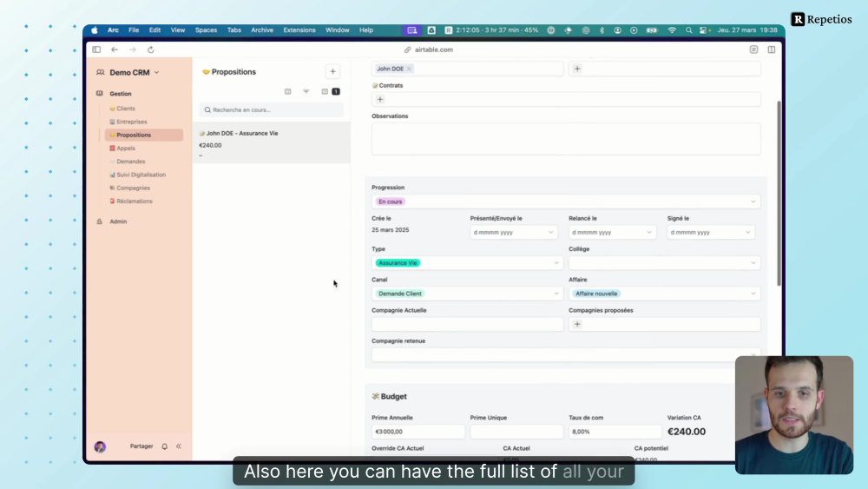Open the filter icon above the list
The height and width of the screenshot is (489, 868).
coord(306,91)
